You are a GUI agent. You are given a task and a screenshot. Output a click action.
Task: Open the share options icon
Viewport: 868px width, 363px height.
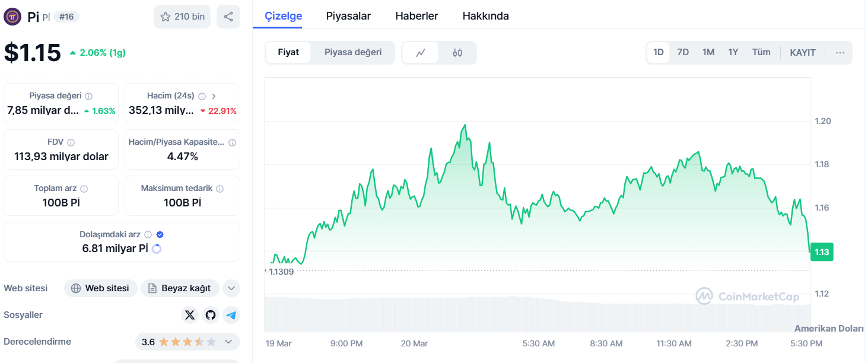[228, 17]
